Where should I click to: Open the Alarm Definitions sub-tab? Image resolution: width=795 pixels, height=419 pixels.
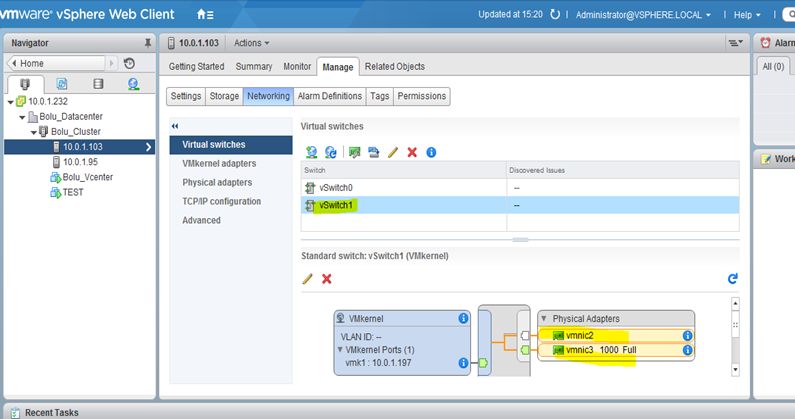pos(330,96)
